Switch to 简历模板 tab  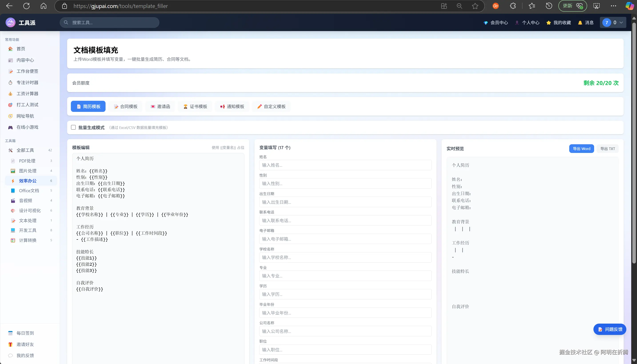point(88,107)
